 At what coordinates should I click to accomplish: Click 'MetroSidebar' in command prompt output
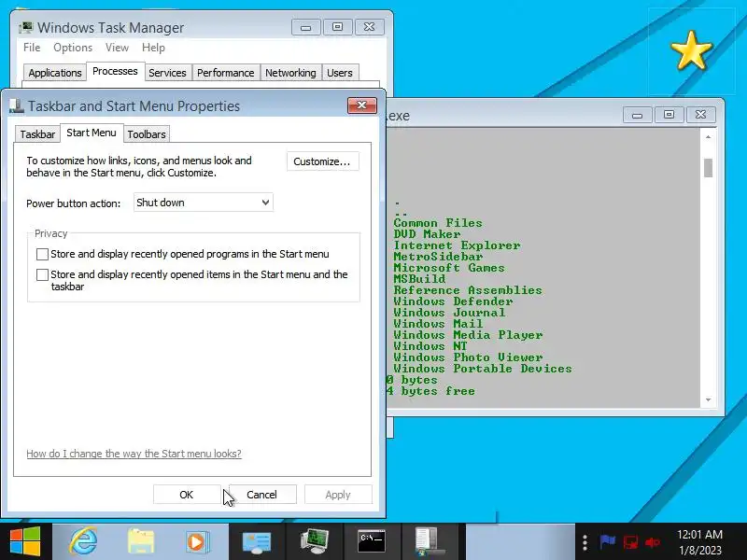[x=438, y=257]
